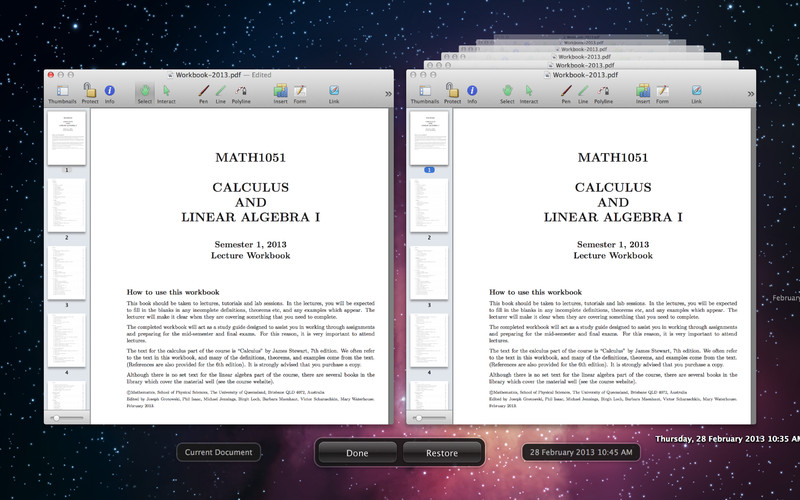Adjust thumbnail size slider in the right version window
Screen dimensions: 800x500
429,418
